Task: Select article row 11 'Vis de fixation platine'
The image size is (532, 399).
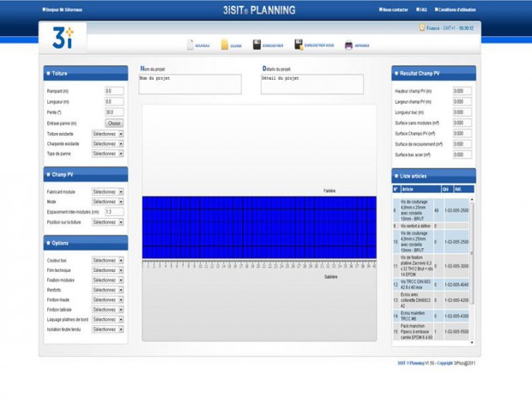Action: coord(431,266)
